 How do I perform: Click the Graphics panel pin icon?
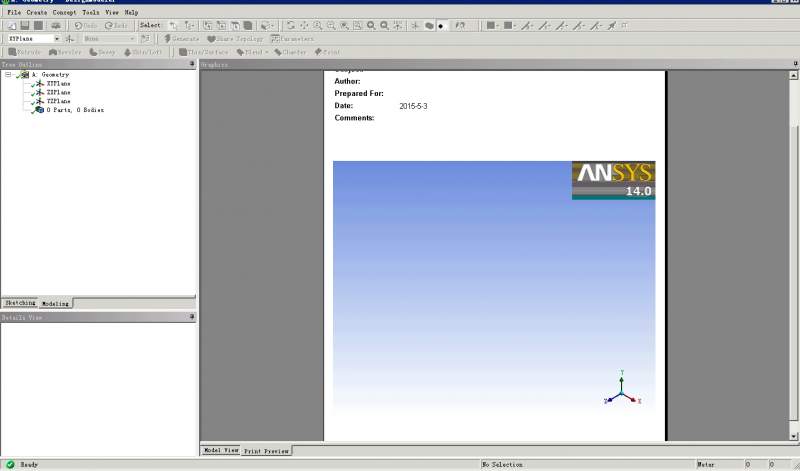click(795, 64)
